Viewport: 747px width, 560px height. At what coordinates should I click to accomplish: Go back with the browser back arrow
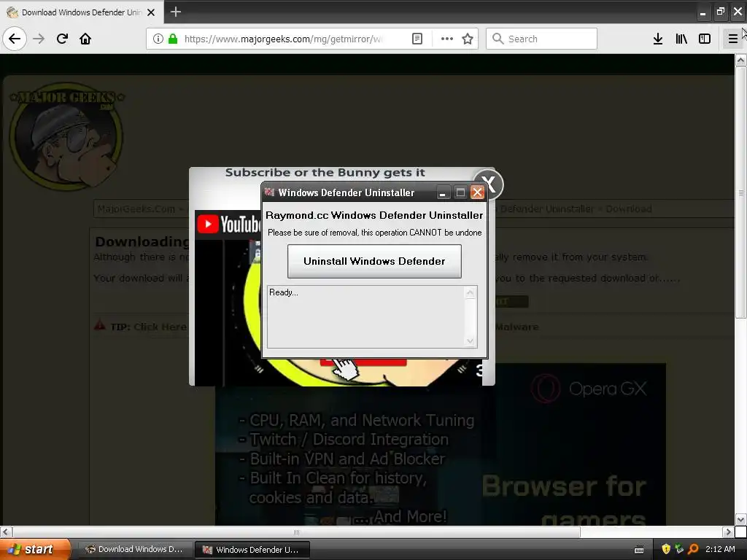pyautogui.click(x=15, y=39)
